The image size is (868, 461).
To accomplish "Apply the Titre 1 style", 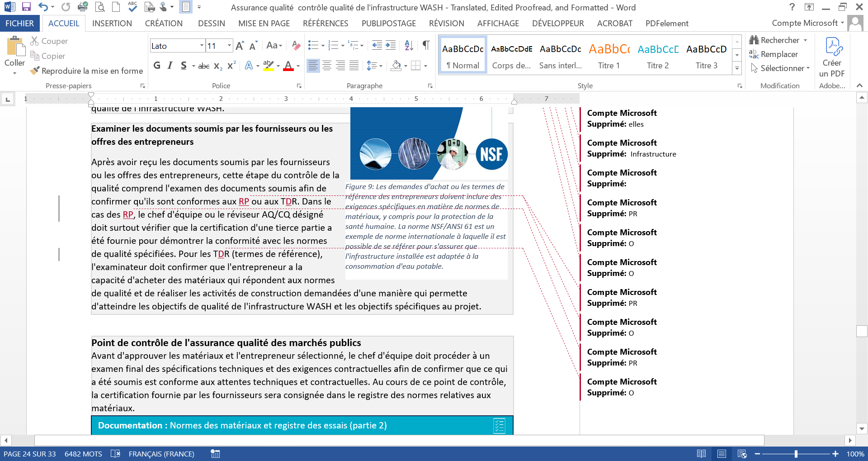I will 609,54.
